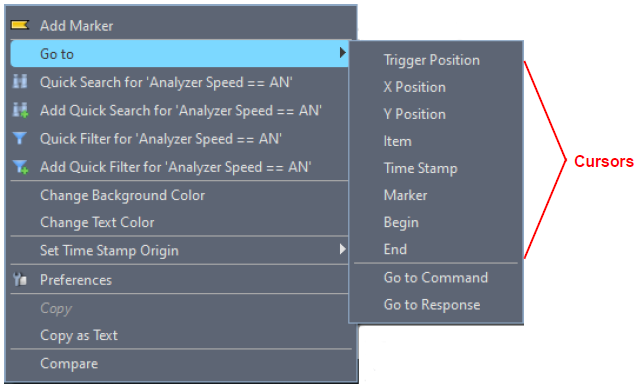Image resolution: width=641 pixels, height=385 pixels.
Task: Choose X Position cursor entry
Action: (x=415, y=87)
